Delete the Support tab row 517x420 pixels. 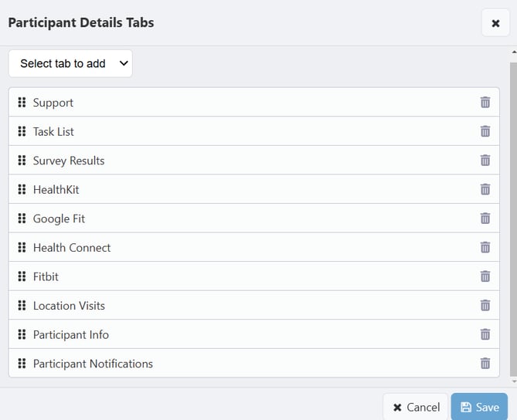(x=485, y=103)
